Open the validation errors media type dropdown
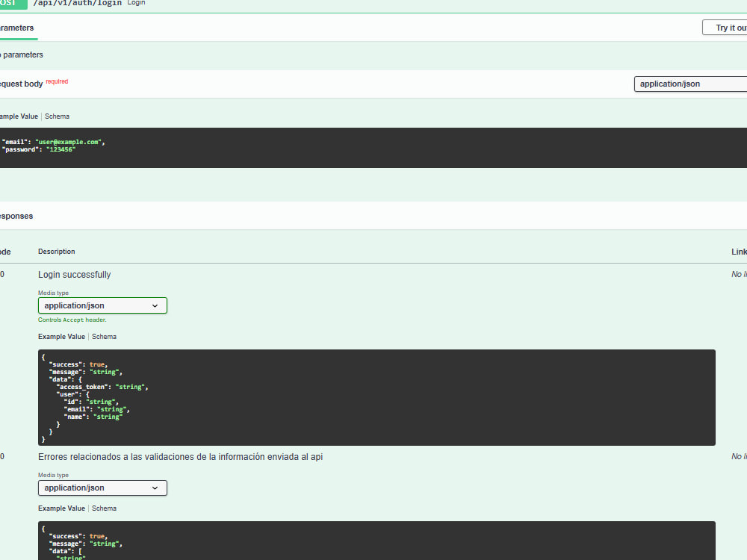The width and height of the screenshot is (747, 560). [x=102, y=488]
